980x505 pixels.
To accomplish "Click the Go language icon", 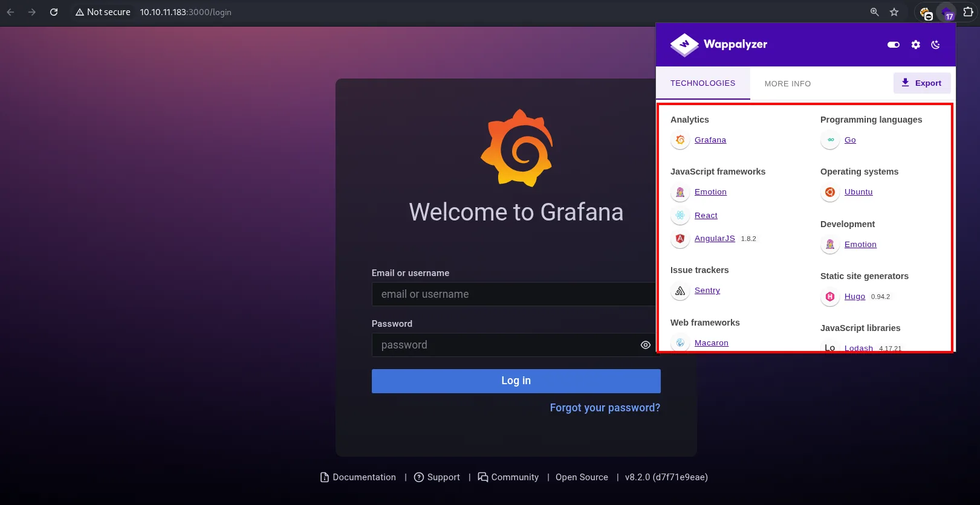I will point(830,140).
